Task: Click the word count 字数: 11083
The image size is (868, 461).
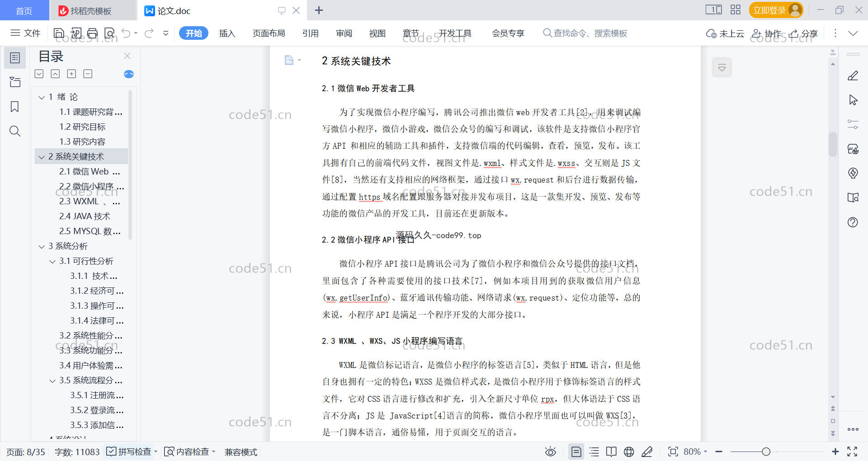Action: pos(77,452)
